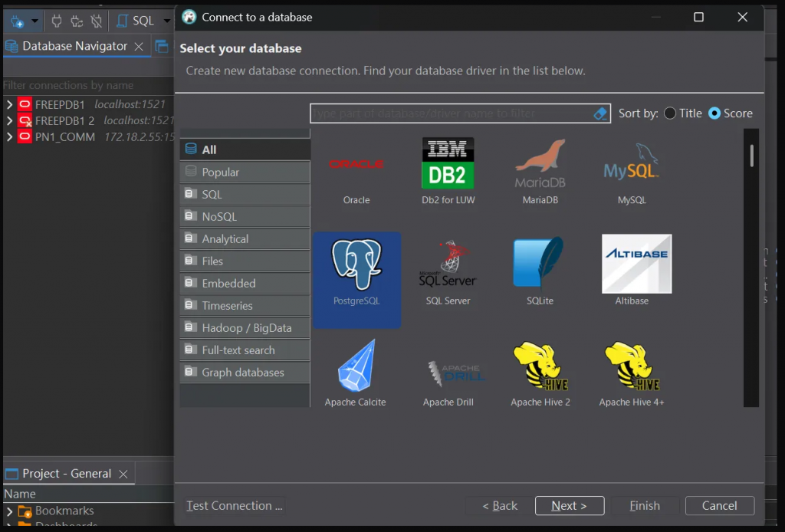The image size is (785, 532).
Task: Click the Name column header
Action: tap(88, 494)
